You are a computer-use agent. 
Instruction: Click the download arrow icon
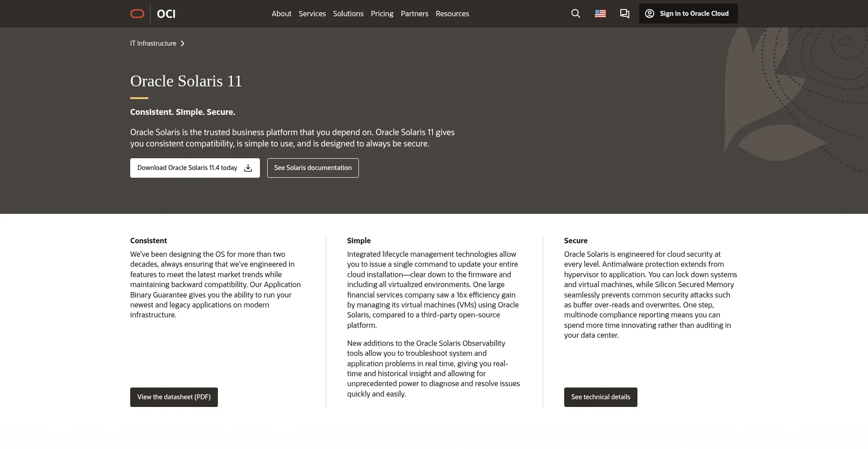pyautogui.click(x=248, y=168)
